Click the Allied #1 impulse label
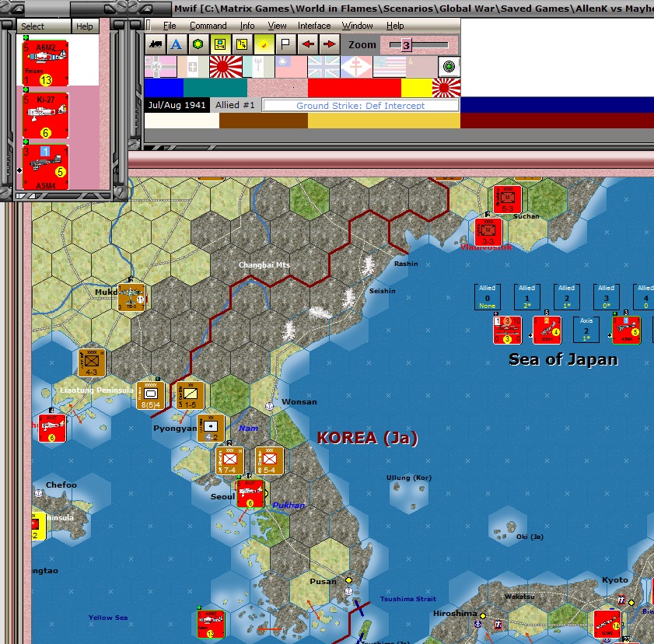The image size is (654, 644). 235,105
